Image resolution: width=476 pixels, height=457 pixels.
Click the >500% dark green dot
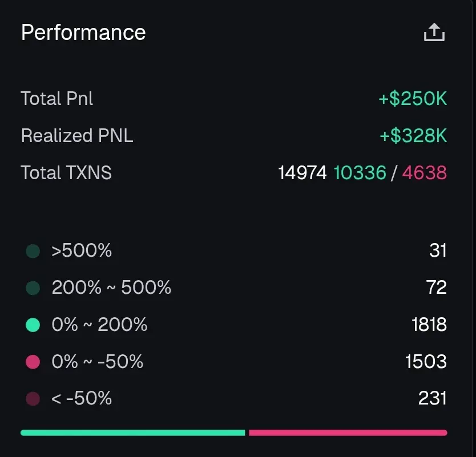coord(33,251)
